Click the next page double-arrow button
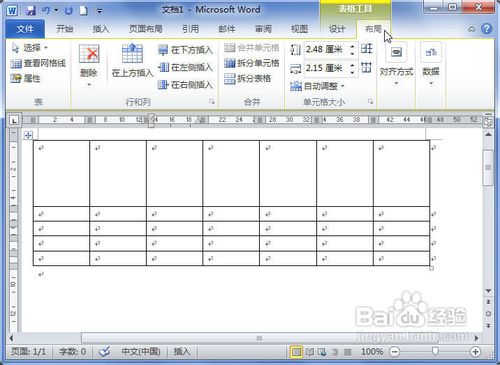 pyautogui.click(x=488, y=325)
